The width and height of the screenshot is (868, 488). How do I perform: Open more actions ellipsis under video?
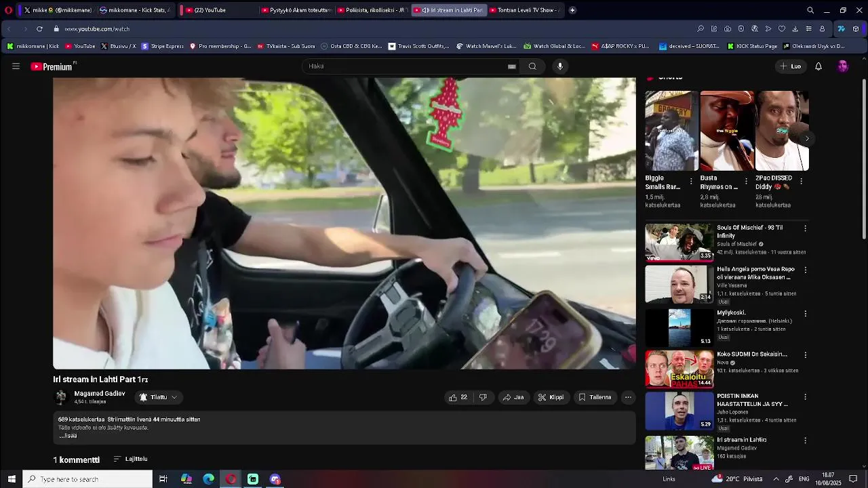628,397
